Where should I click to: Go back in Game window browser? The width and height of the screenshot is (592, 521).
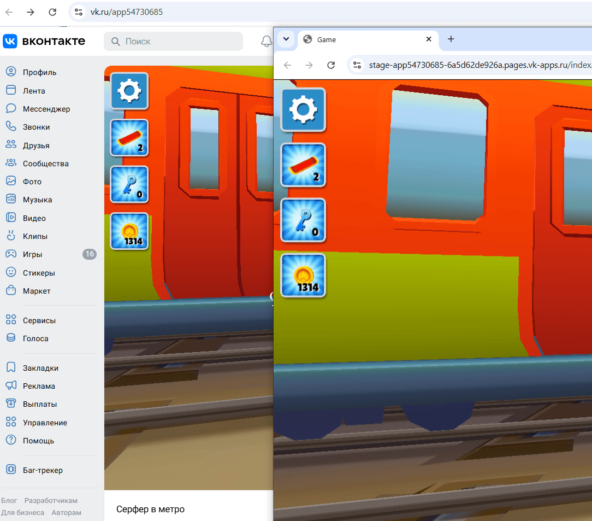(x=287, y=65)
